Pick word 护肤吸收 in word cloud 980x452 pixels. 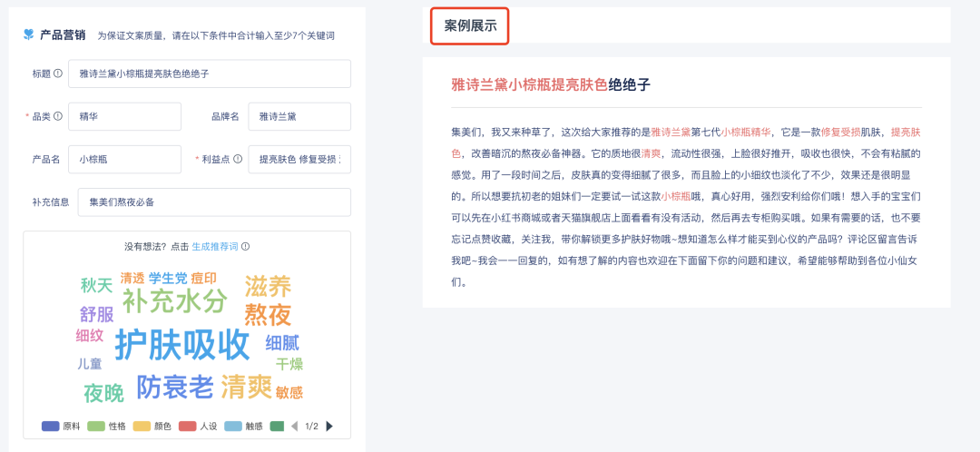(181, 345)
